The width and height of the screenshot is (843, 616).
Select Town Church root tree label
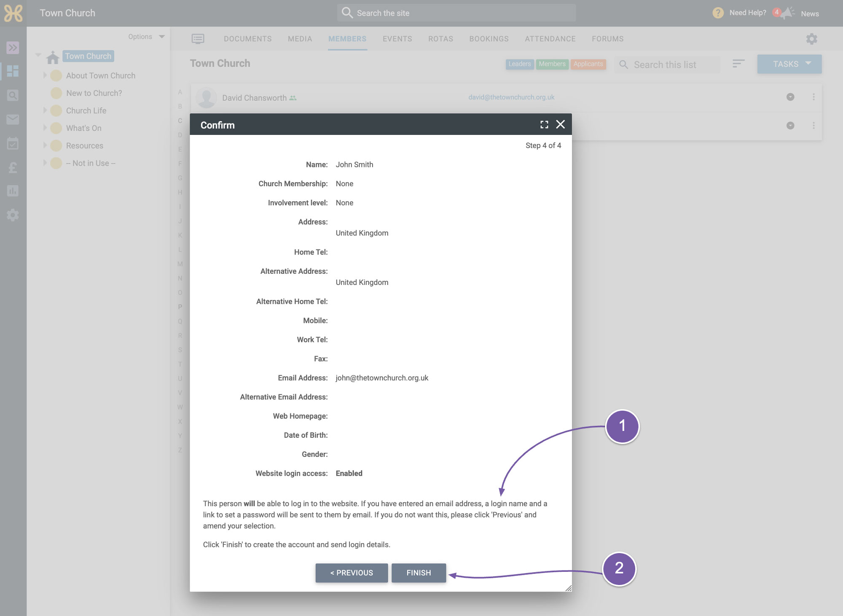click(x=88, y=56)
